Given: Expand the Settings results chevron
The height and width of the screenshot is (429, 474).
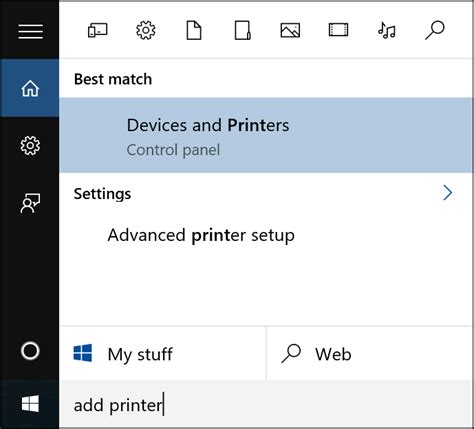Looking at the screenshot, I should coord(448,193).
